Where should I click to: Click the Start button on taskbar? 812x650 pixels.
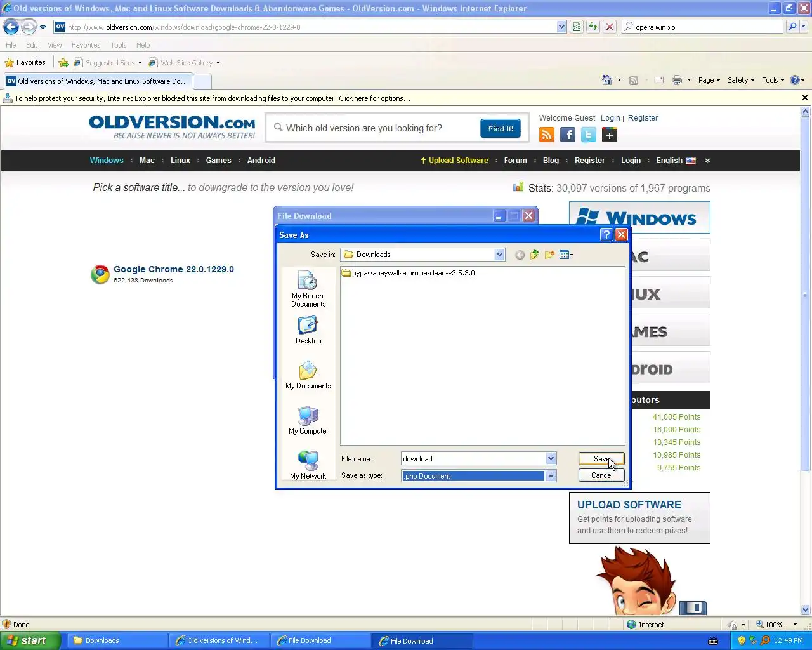[30, 640]
